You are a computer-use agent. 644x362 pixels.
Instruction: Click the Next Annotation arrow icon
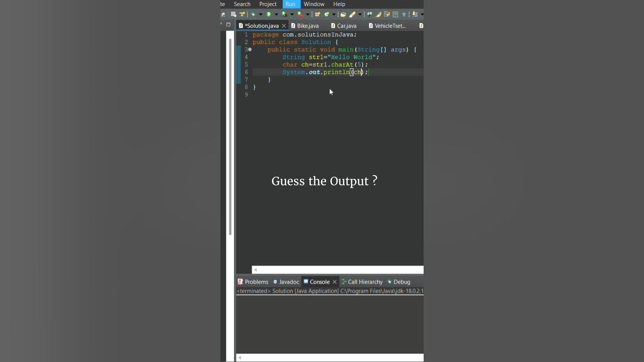coord(415,14)
